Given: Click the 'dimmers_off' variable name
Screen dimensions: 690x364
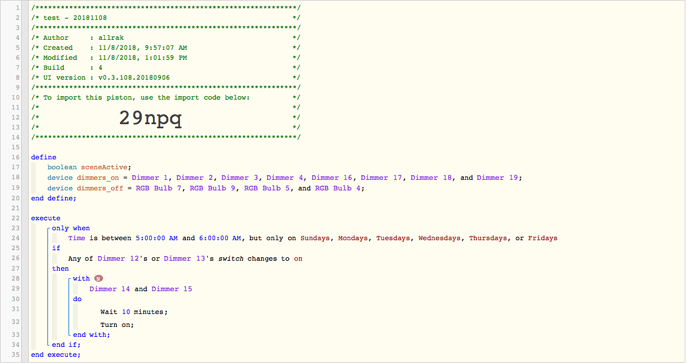Looking at the screenshot, I should (x=100, y=188).
